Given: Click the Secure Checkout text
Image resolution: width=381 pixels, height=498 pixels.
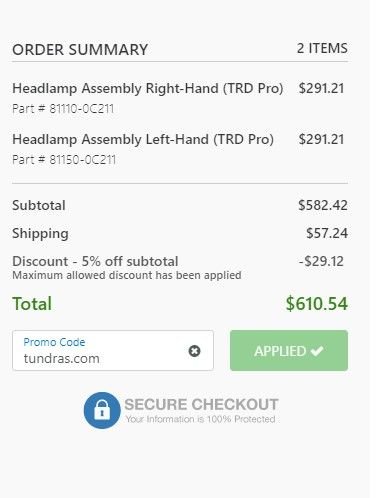Looking at the screenshot, I should coord(201,404).
